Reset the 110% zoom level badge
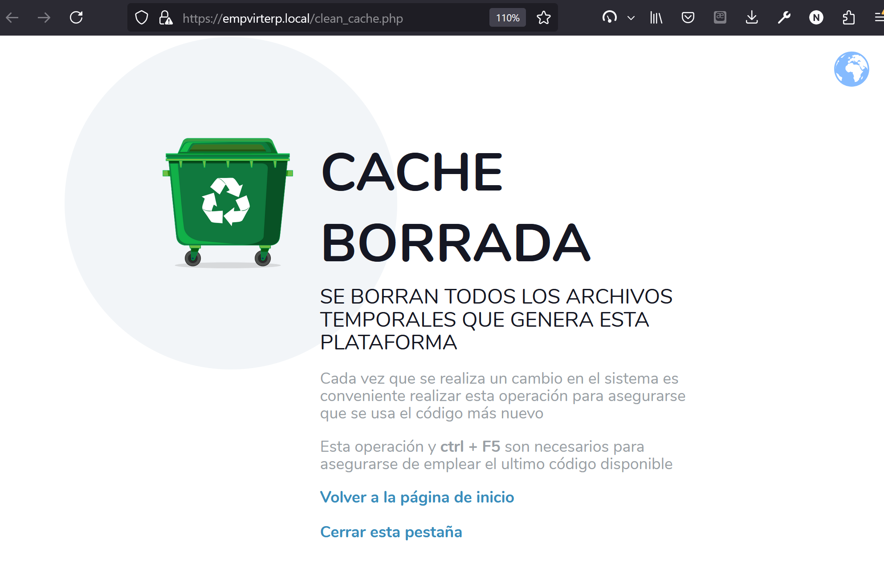884x588 pixels. (507, 18)
